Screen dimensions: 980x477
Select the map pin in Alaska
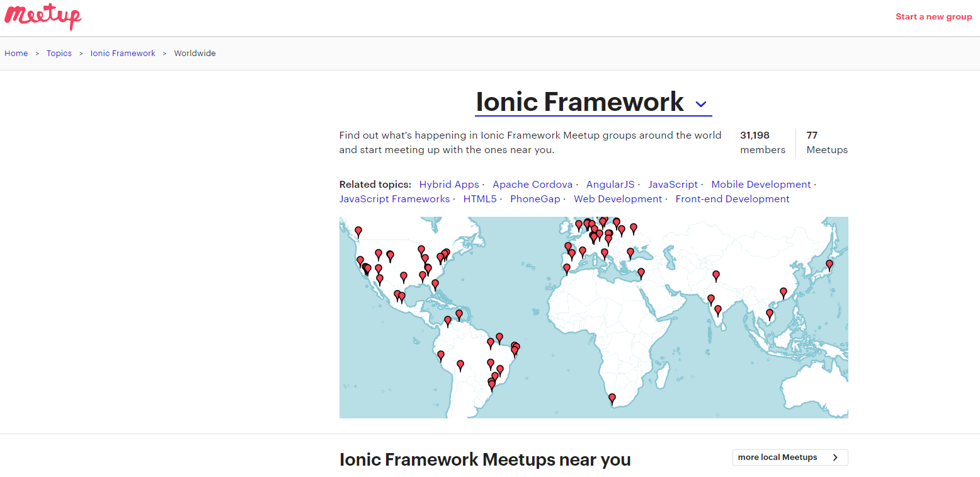pyautogui.click(x=358, y=231)
